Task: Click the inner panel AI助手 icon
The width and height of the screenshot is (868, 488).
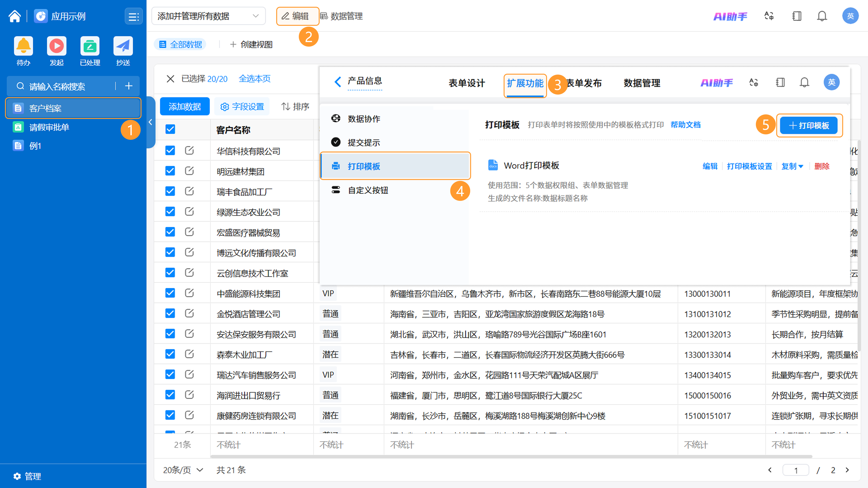Action: (716, 83)
